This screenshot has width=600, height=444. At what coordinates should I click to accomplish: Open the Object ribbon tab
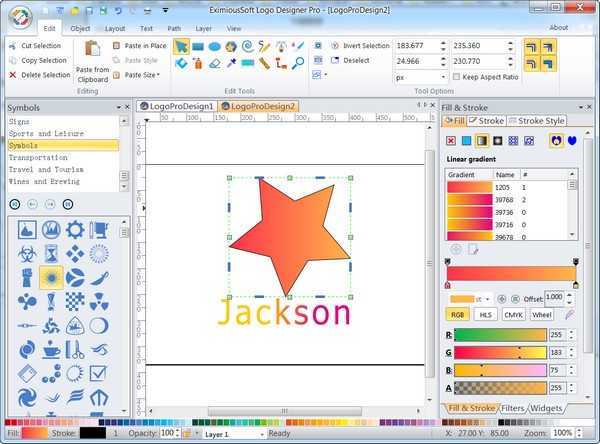(80, 29)
